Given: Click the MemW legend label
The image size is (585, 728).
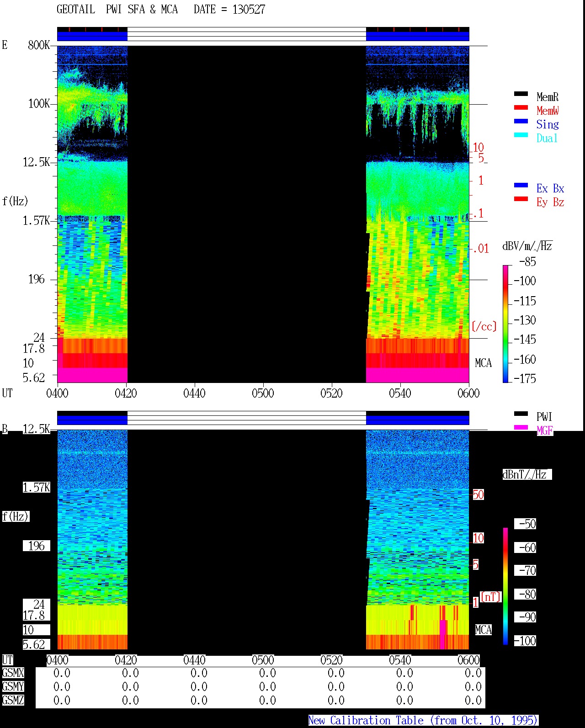Looking at the screenshot, I should point(548,111).
